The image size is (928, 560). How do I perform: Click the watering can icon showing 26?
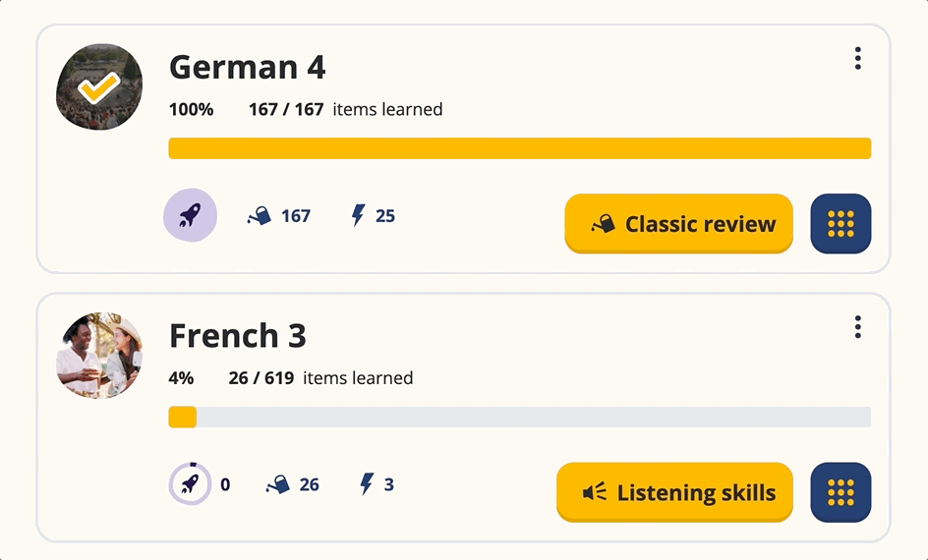(278, 484)
